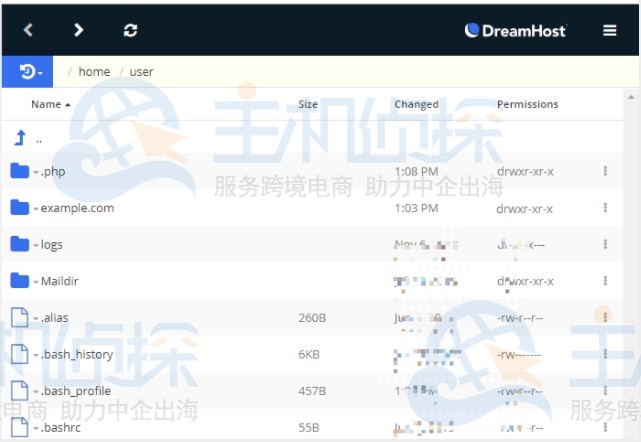Open the three-dot menu for .alias
Viewport: 641px width, 442px height.
tap(605, 317)
